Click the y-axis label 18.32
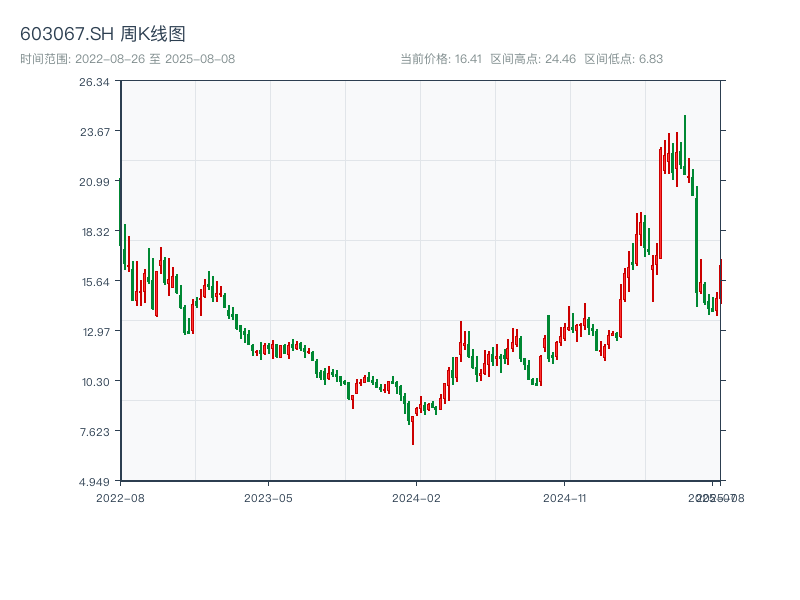Viewport: 800px width, 600px height. (95, 232)
